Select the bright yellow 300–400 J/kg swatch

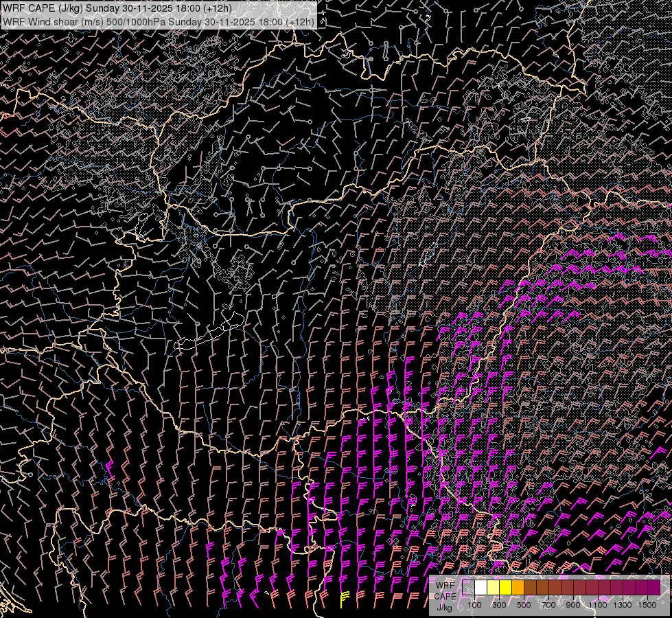pyautogui.click(x=506, y=588)
